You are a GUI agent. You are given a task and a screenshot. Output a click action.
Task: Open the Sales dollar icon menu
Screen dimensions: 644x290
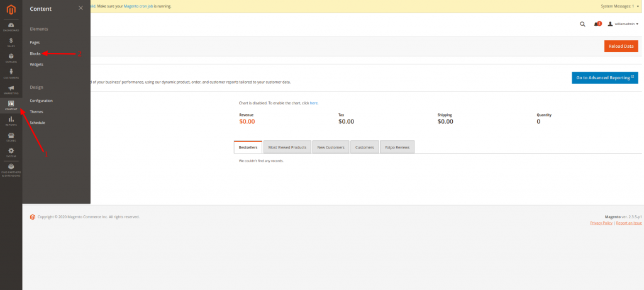pyautogui.click(x=11, y=42)
